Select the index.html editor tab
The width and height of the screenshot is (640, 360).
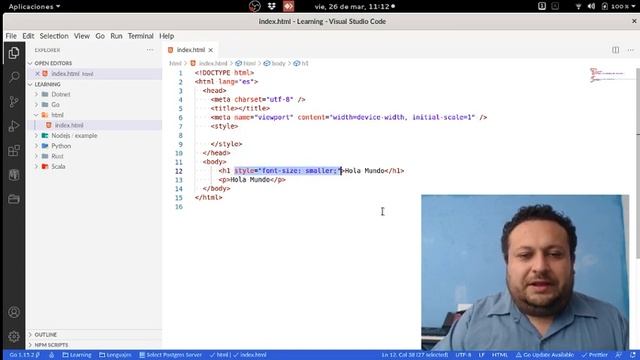(x=191, y=50)
